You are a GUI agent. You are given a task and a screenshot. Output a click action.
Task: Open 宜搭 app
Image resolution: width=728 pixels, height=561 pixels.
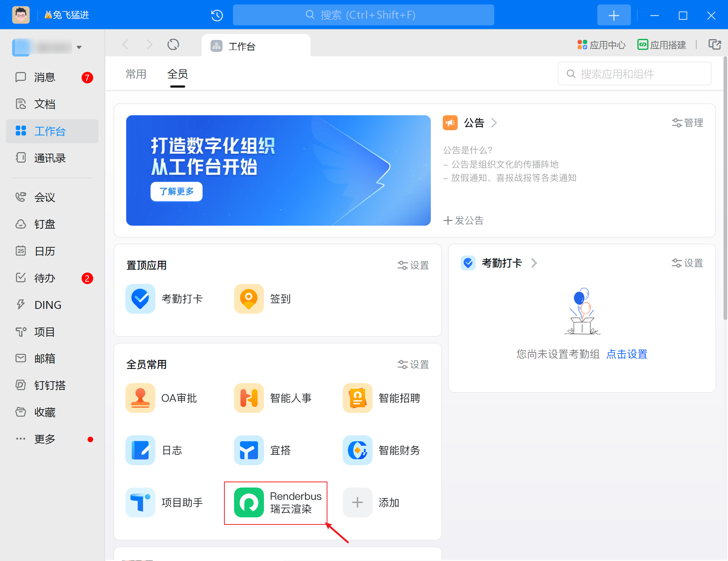pyautogui.click(x=262, y=450)
